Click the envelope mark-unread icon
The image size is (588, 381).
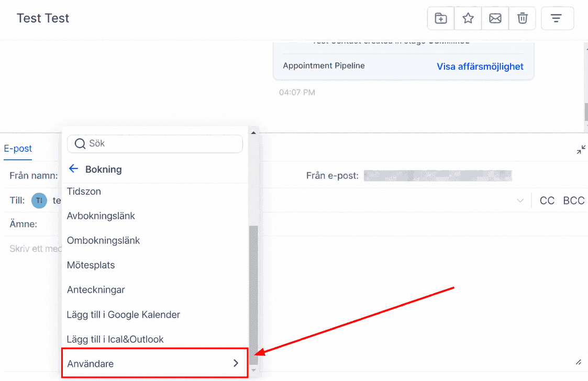[495, 18]
